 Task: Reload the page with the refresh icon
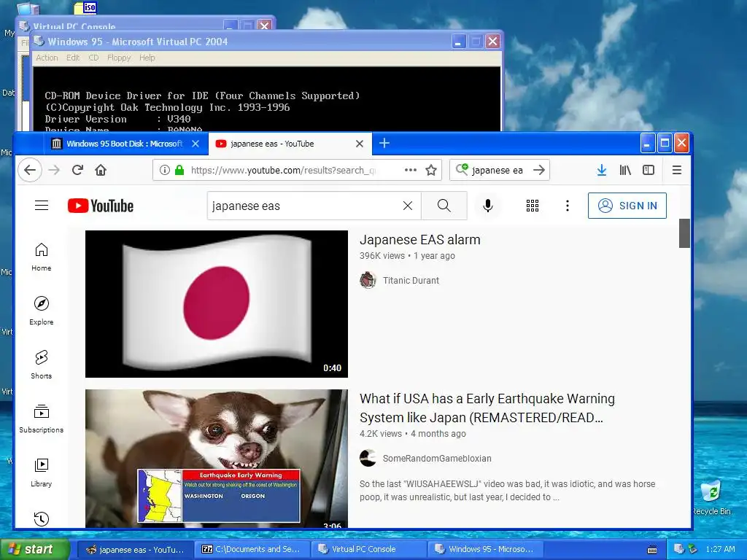pyautogui.click(x=77, y=170)
